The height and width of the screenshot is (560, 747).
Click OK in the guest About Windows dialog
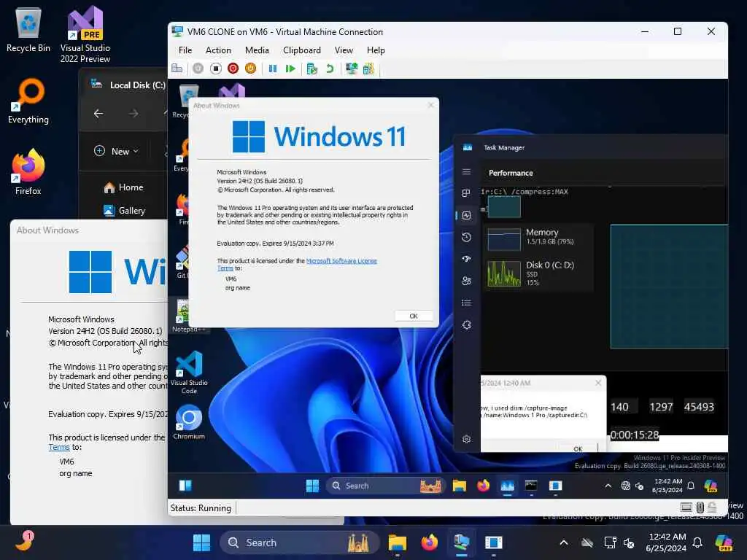pos(414,316)
